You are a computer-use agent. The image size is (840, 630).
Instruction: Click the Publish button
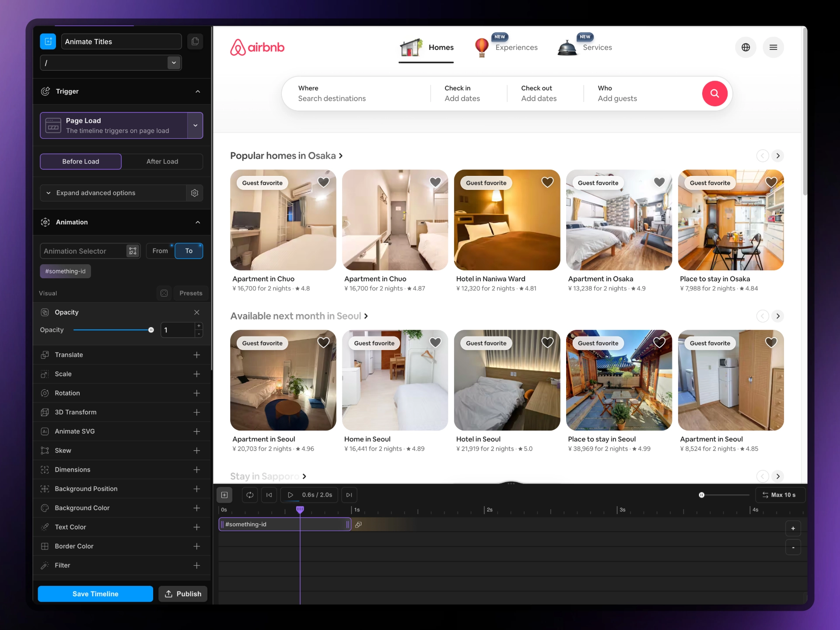click(x=183, y=594)
